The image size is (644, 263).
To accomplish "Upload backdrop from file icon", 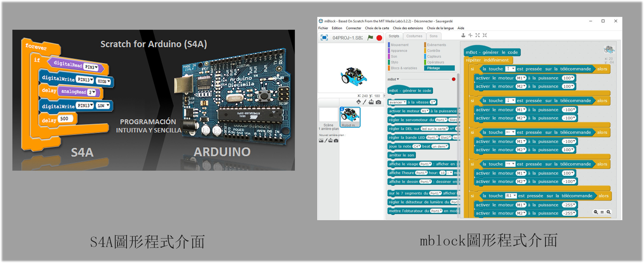I will tap(330, 140).
